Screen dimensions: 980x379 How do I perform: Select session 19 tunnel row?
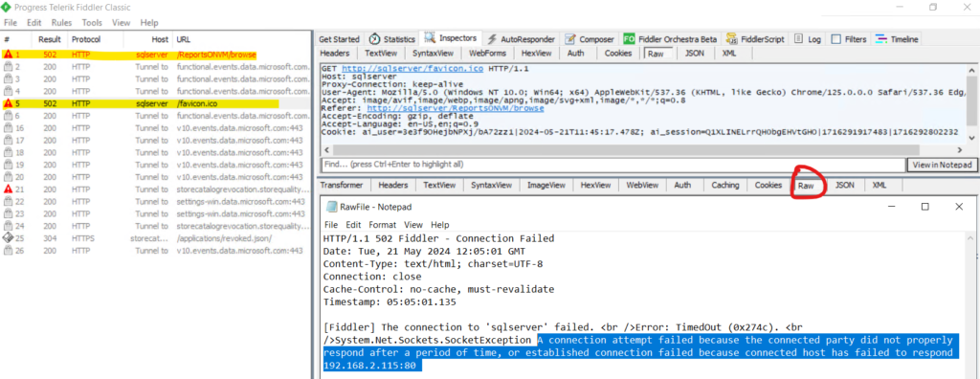(156, 165)
